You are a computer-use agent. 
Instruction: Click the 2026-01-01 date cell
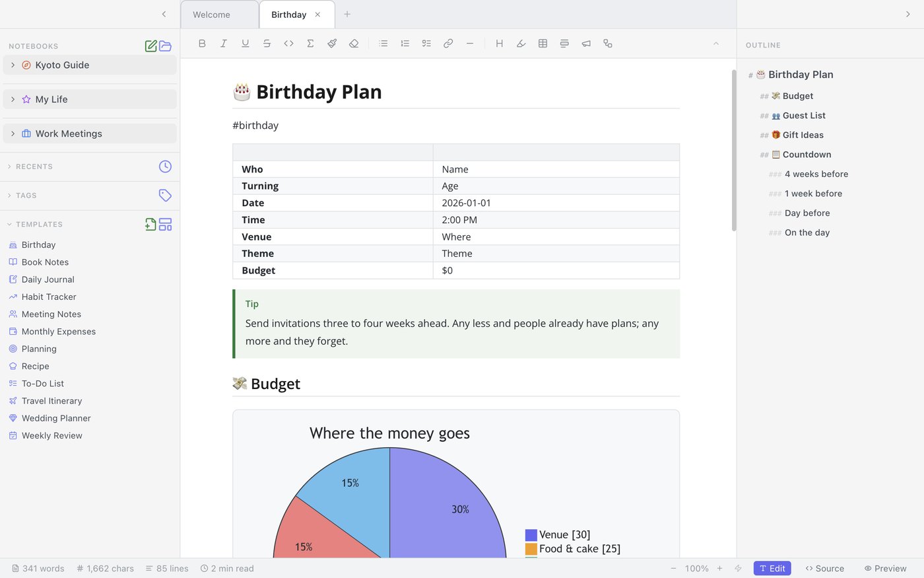[556, 203]
